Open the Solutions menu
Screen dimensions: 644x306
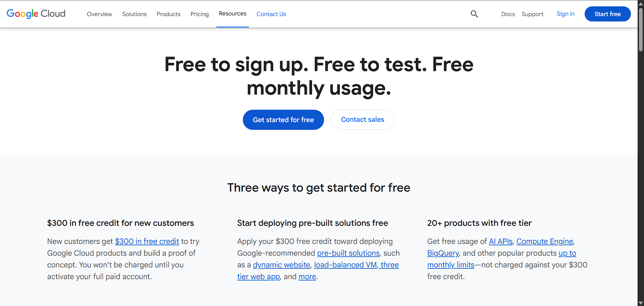134,14
